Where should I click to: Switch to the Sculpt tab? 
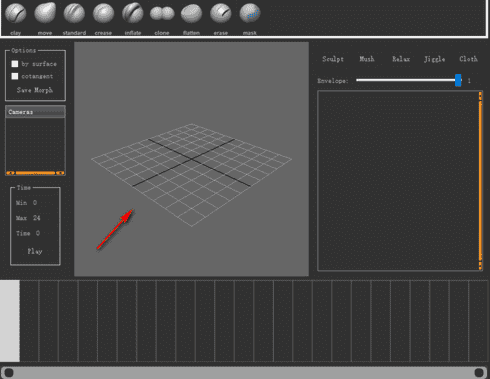point(333,59)
